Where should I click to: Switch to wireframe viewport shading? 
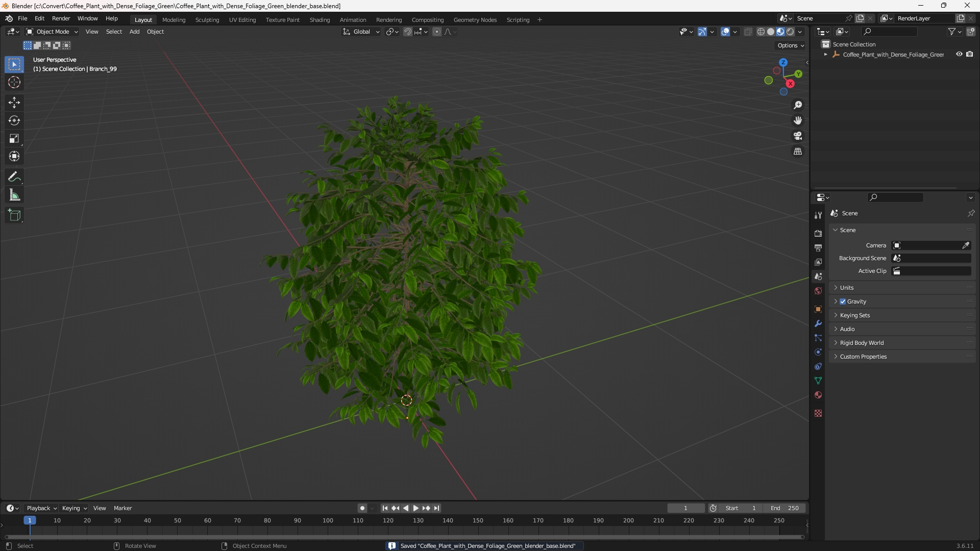tap(761, 32)
